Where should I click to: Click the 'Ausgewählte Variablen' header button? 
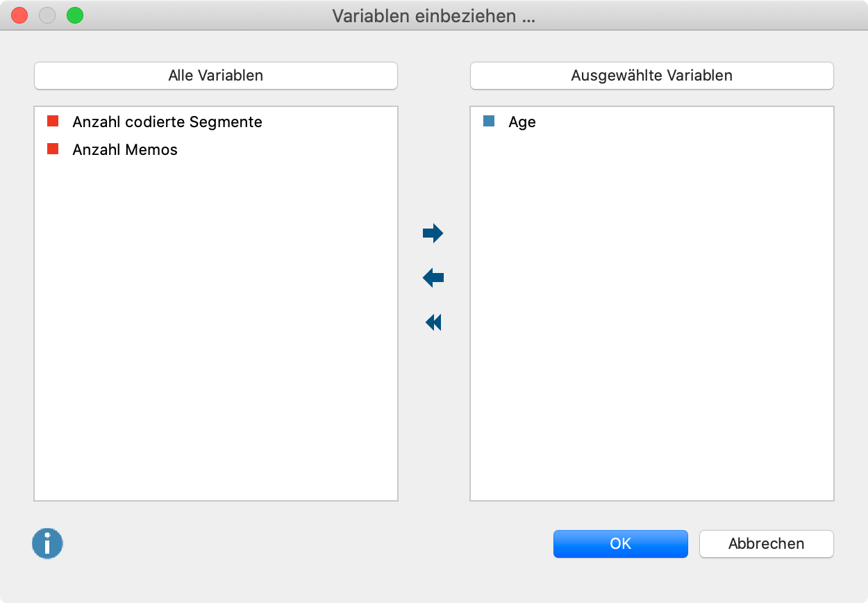(x=652, y=76)
